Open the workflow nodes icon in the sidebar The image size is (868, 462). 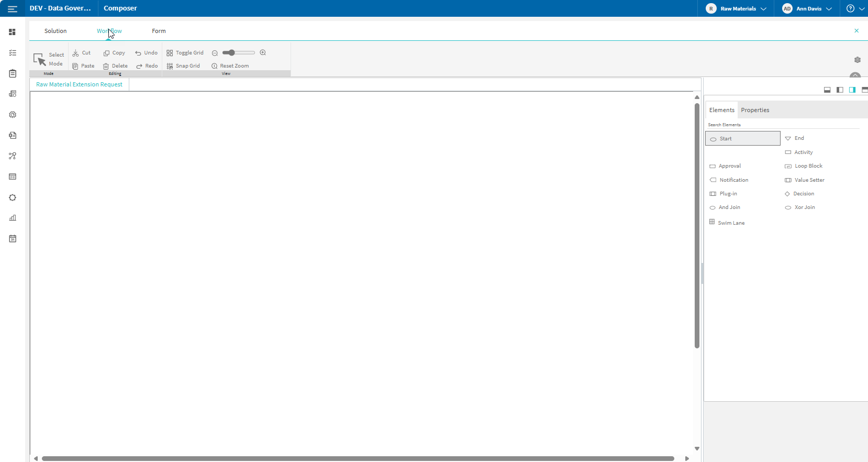pos(13,156)
